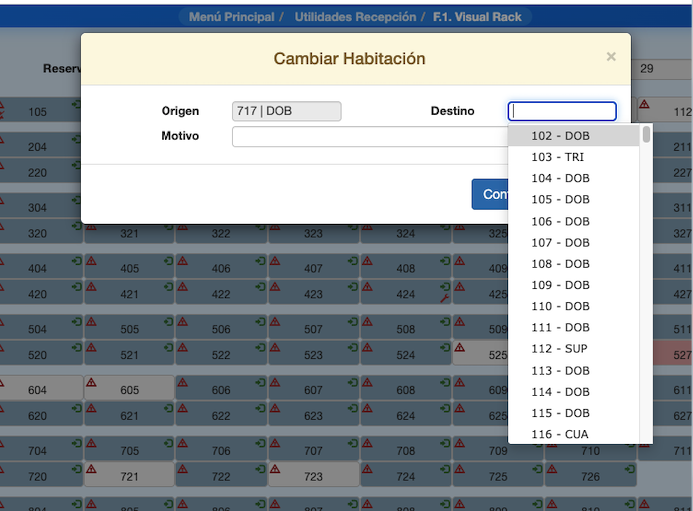The height and width of the screenshot is (511, 693).
Task: Go to Utilidades Recepción breadcrumb
Action: click(x=355, y=17)
